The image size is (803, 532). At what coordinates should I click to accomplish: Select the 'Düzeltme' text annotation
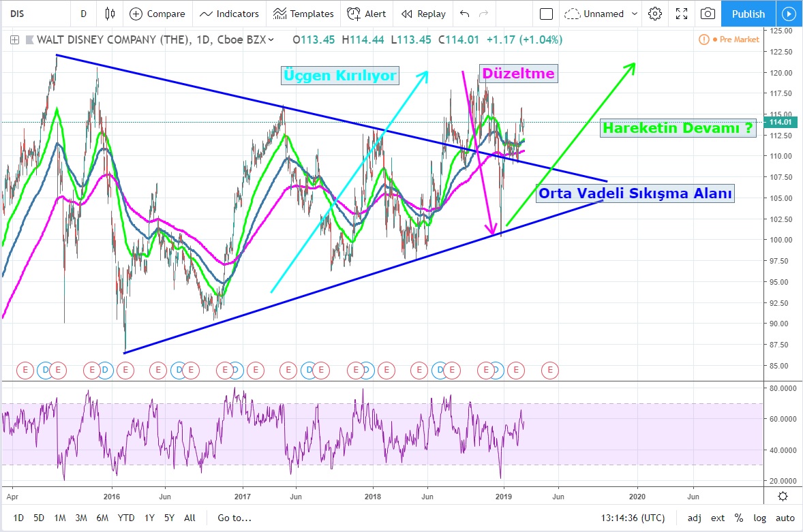pyautogui.click(x=518, y=73)
